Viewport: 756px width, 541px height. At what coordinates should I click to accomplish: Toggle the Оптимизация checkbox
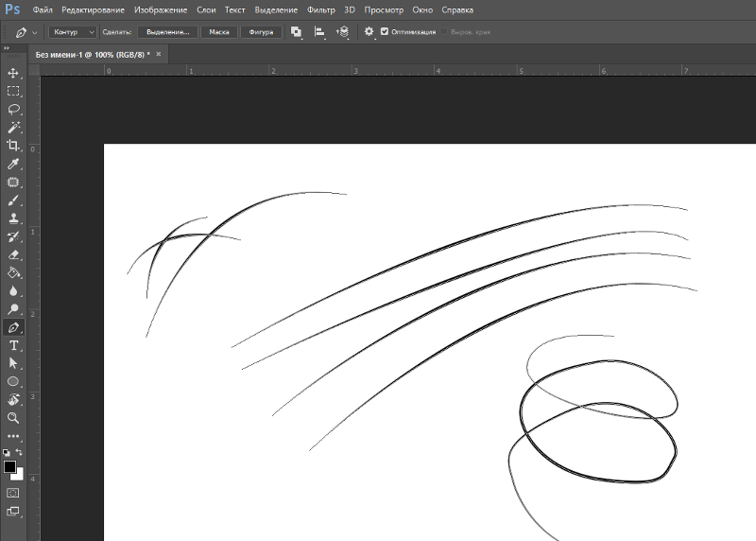[385, 31]
